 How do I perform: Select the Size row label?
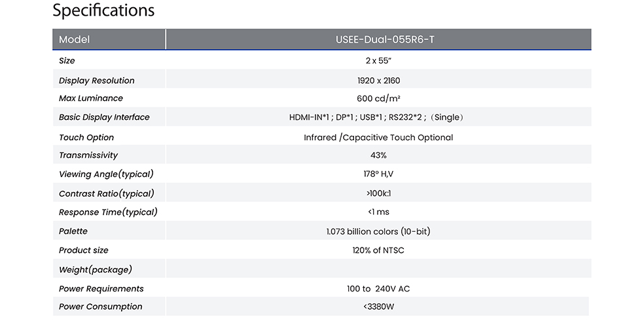(x=67, y=61)
